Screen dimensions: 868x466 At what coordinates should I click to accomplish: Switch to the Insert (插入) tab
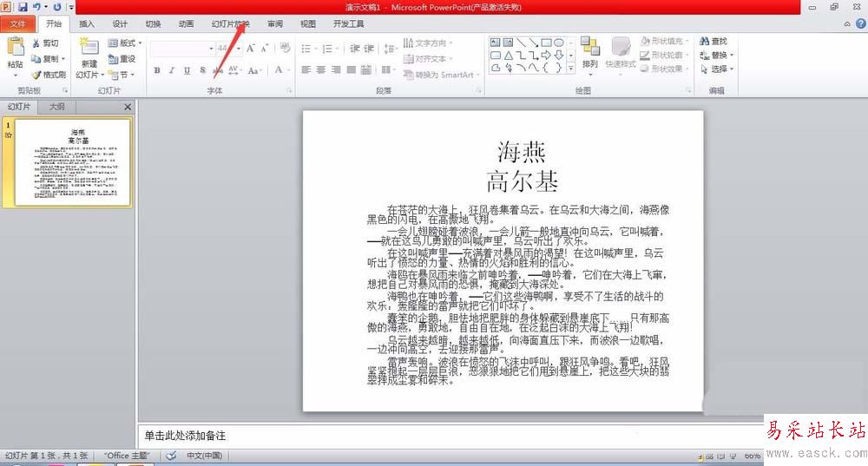click(x=87, y=23)
